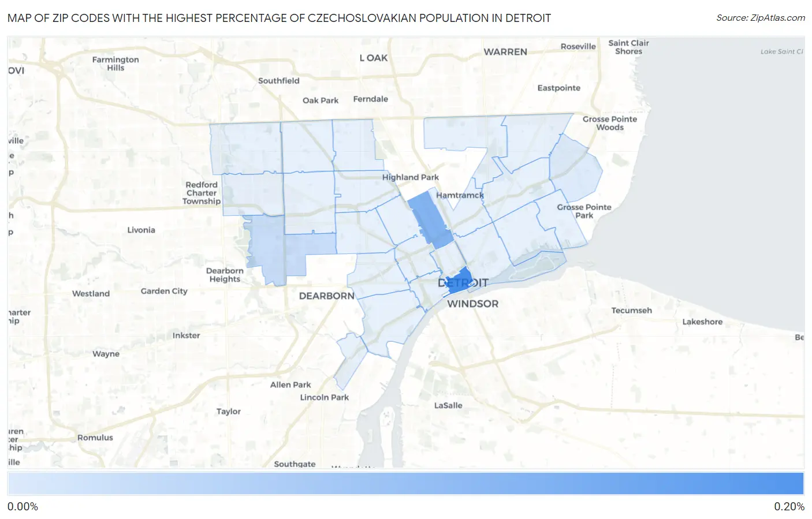This screenshot has height=519, width=812.
Task: Click the Grosse Pointe Park label
Action: pos(584,211)
